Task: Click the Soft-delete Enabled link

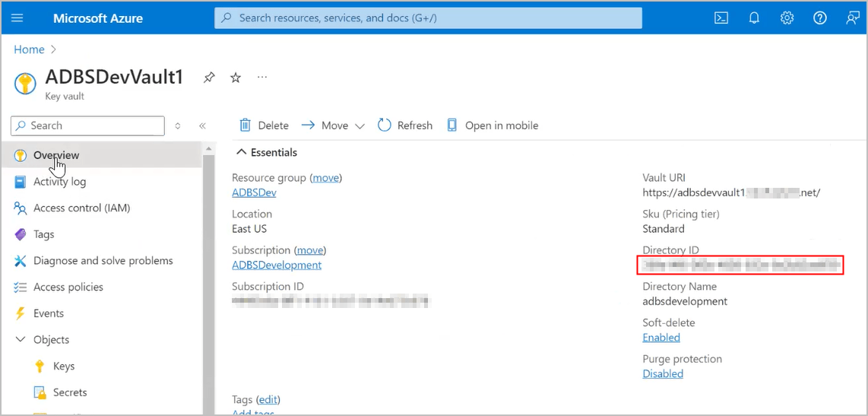Action: [x=661, y=338]
